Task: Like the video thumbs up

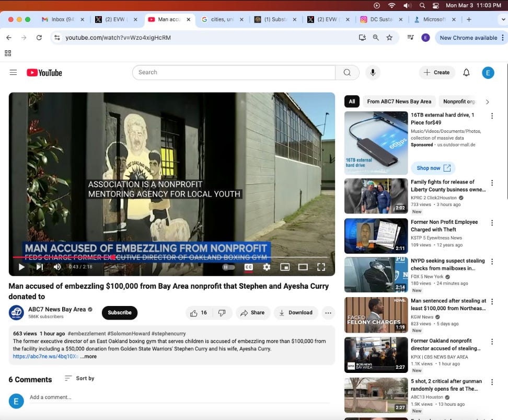Action: tap(199, 313)
